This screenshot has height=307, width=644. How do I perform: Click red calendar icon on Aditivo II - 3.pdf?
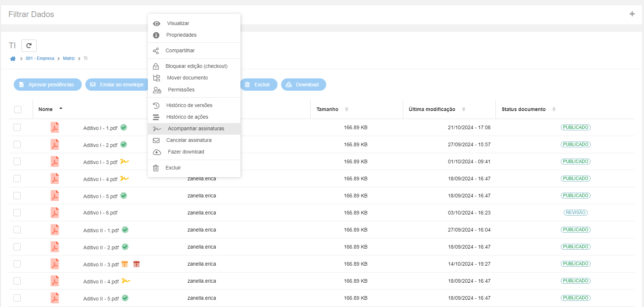pos(137,264)
